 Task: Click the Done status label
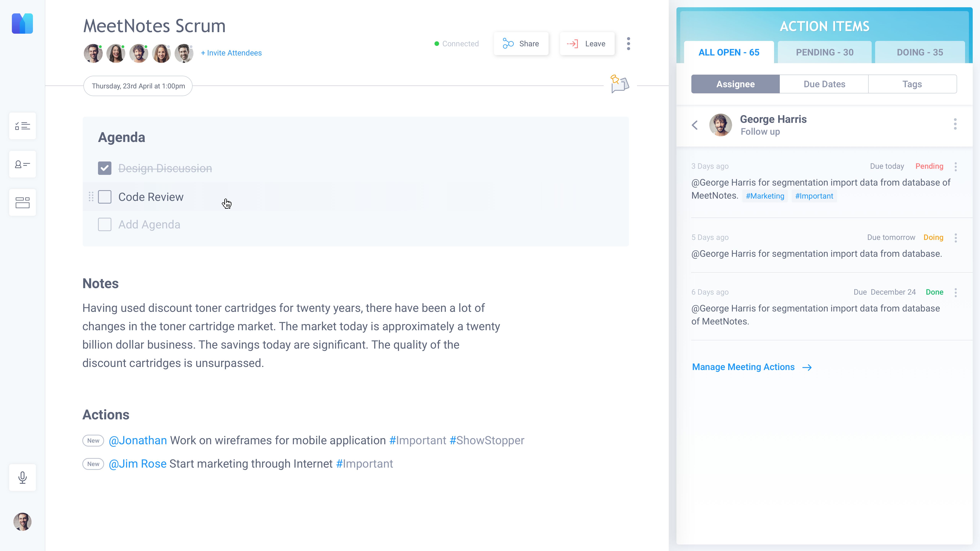click(935, 292)
